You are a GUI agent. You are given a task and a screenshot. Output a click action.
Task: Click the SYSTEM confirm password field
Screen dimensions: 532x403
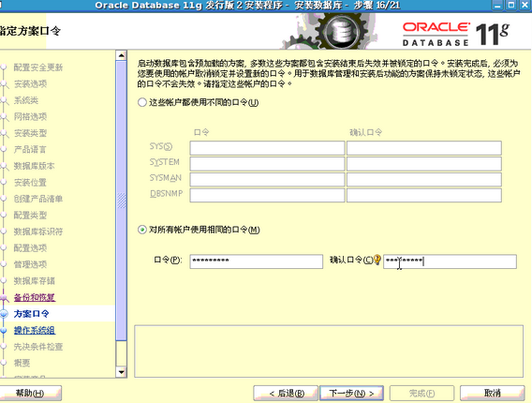423,164
